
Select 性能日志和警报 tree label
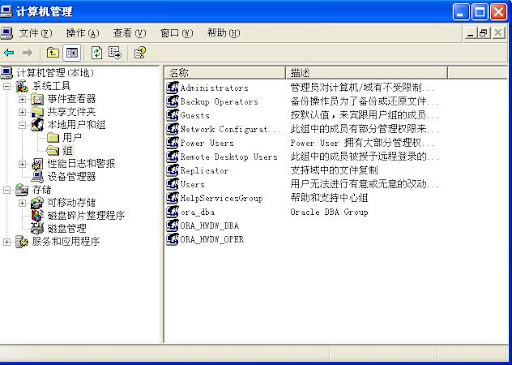point(81,163)
